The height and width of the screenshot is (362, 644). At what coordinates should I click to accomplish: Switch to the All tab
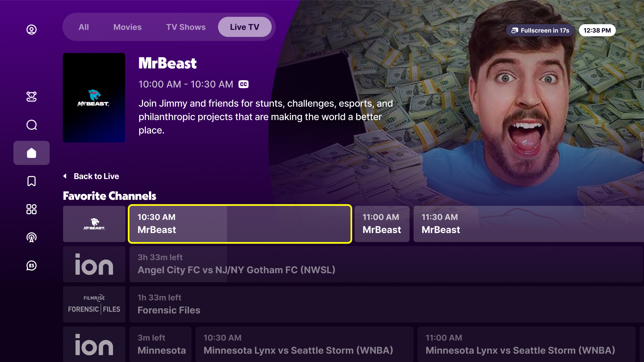point(84,27)
